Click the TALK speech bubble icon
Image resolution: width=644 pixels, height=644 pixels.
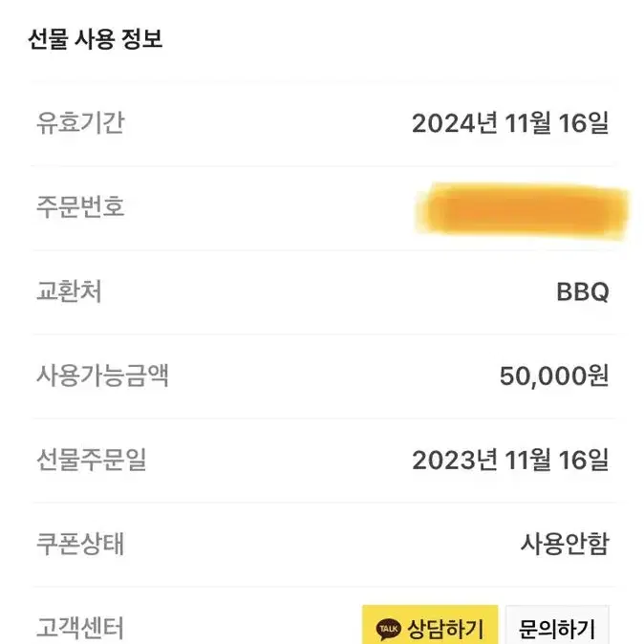[388, 629]
